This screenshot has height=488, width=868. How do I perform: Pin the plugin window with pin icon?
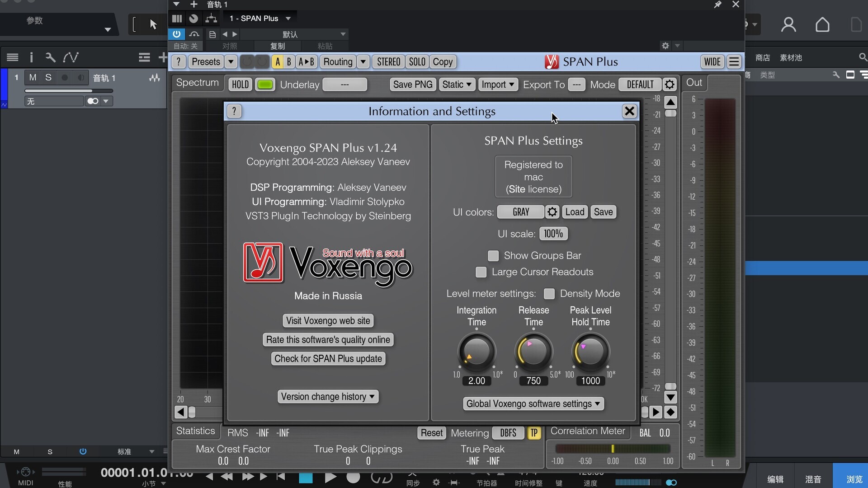pos(717,5)
